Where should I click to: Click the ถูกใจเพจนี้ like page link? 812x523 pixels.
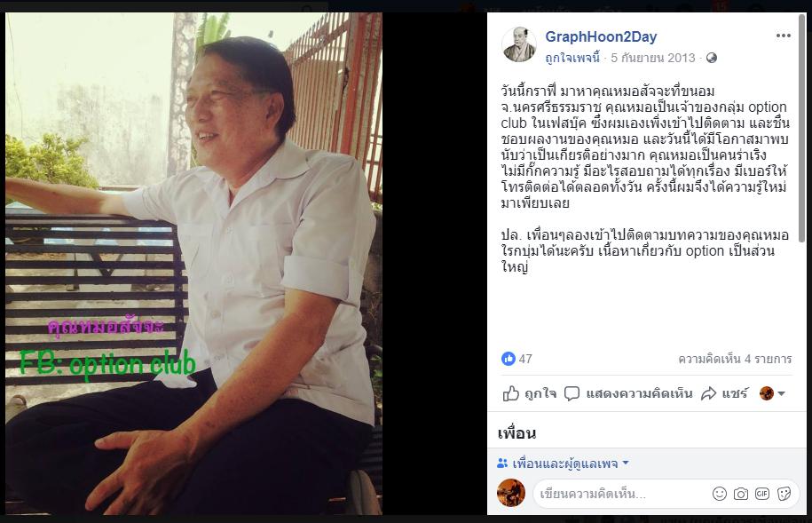click(x=572, y=58)
